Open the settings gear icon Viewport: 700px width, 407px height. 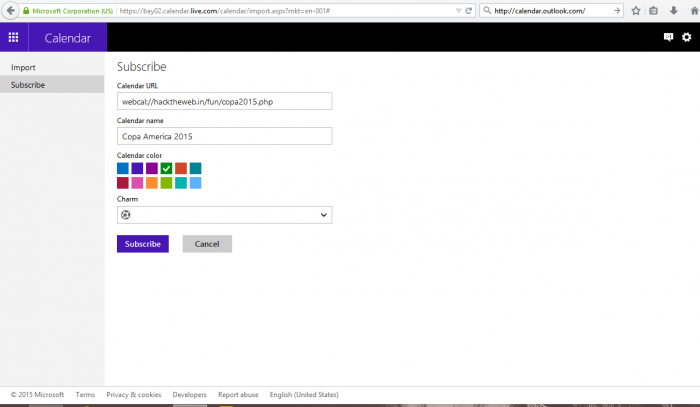[686, 37]
